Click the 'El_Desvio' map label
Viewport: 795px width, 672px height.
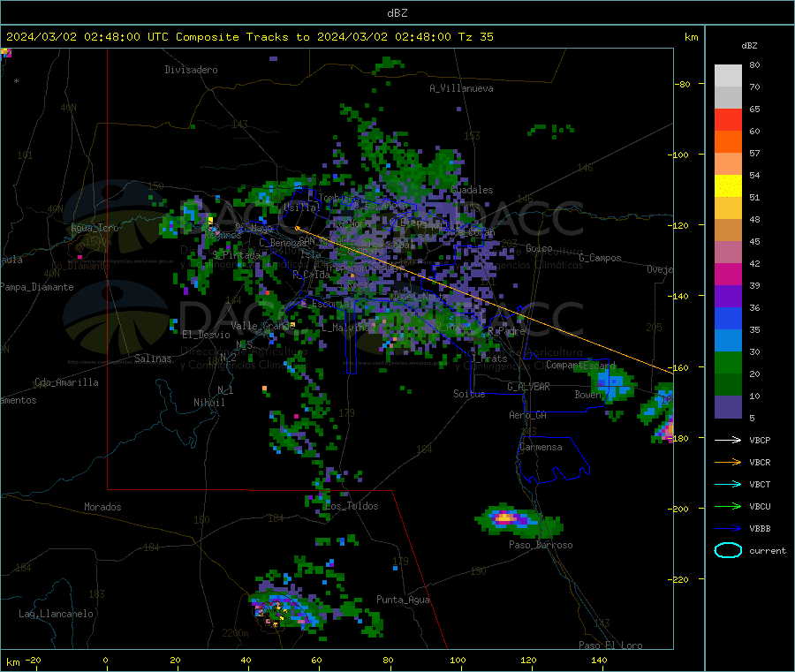pos(206,335)
